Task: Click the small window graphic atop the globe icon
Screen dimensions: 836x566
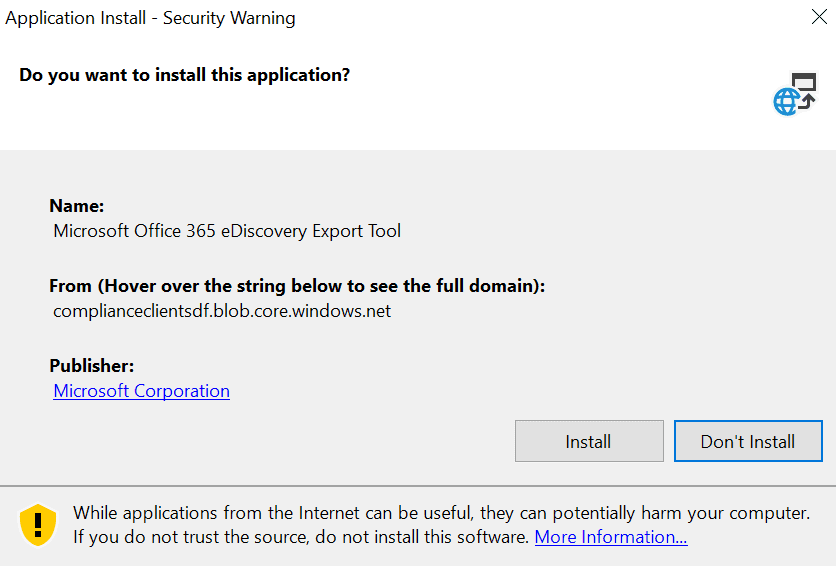Action: 805,82
